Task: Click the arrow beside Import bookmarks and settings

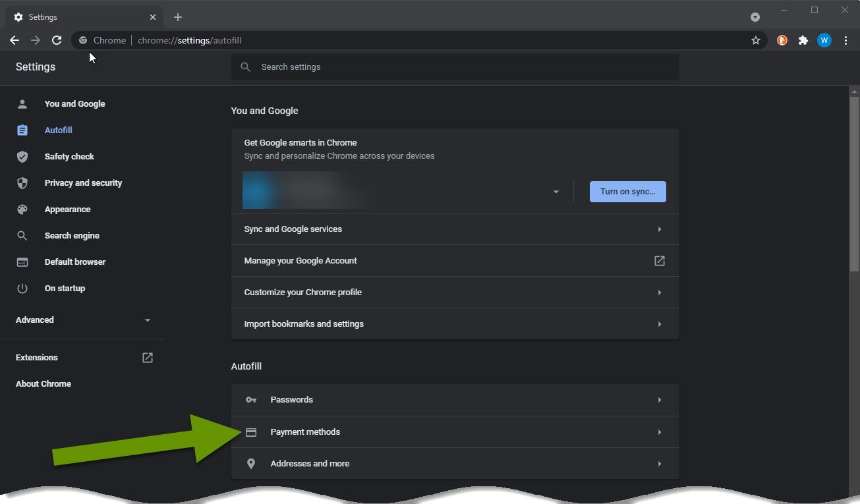Action: pyautogui.click(x=659, y=324)
